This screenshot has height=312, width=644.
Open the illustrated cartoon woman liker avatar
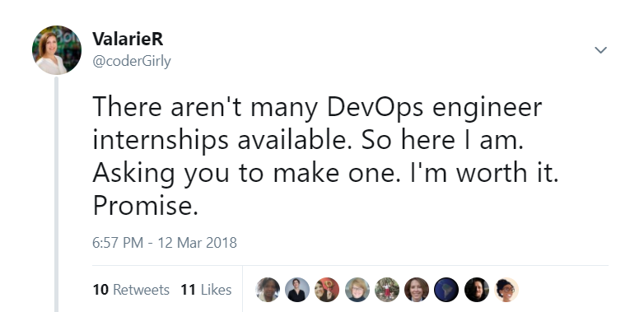pos(506,290)
